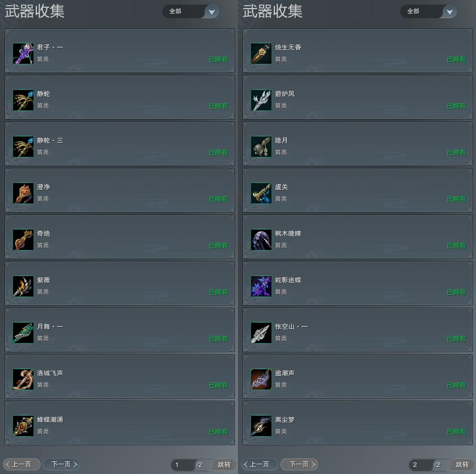Click the page number field showing 1

pos(183,464)
